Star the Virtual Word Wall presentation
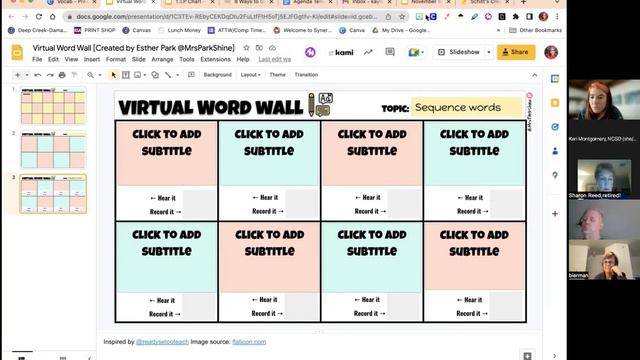640x360 pixels. [x=246, y=48]
